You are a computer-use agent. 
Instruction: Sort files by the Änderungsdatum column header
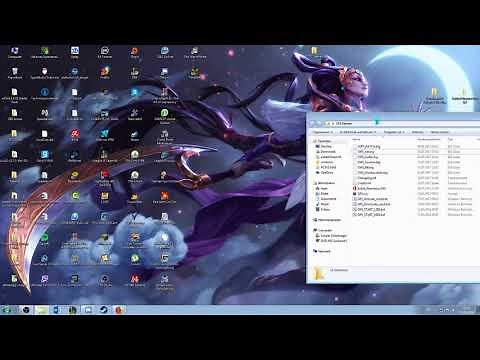click(x=429, y=139)
